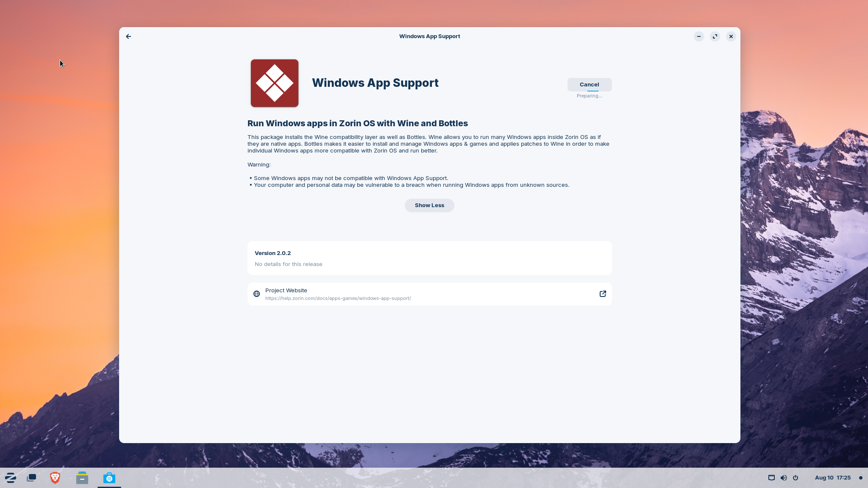Navigate back with the arrow icon
This screenshot has width=868, height=488.
coord(128,36)
